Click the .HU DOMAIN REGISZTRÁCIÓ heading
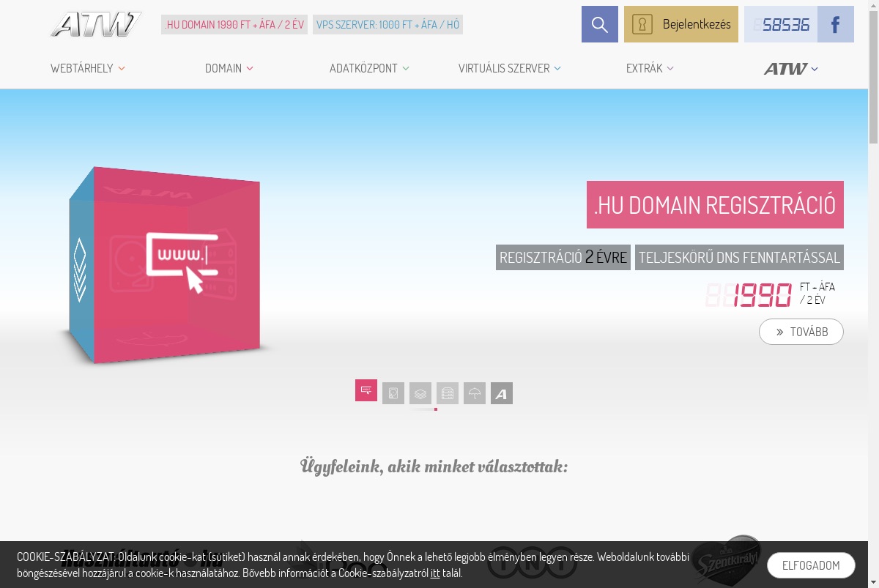879x588 pixels. [715, 205]
